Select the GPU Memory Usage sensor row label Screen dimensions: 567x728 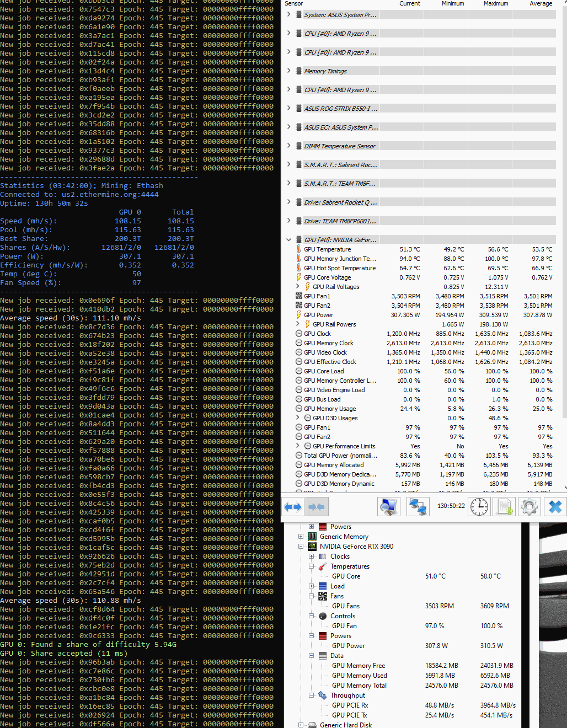pos(330,409)
